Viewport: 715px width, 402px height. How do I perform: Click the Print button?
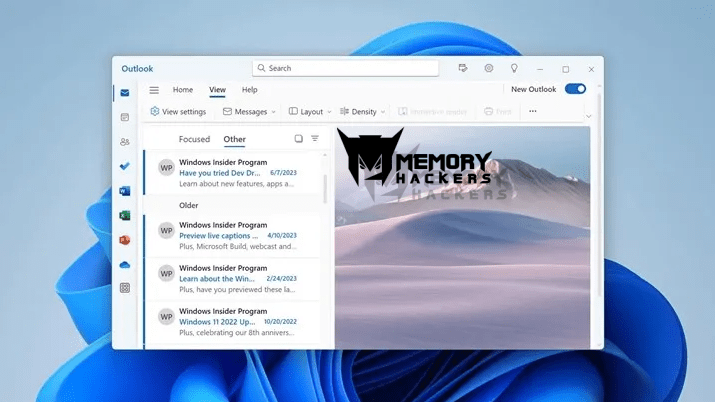click(x=498, y=112)
